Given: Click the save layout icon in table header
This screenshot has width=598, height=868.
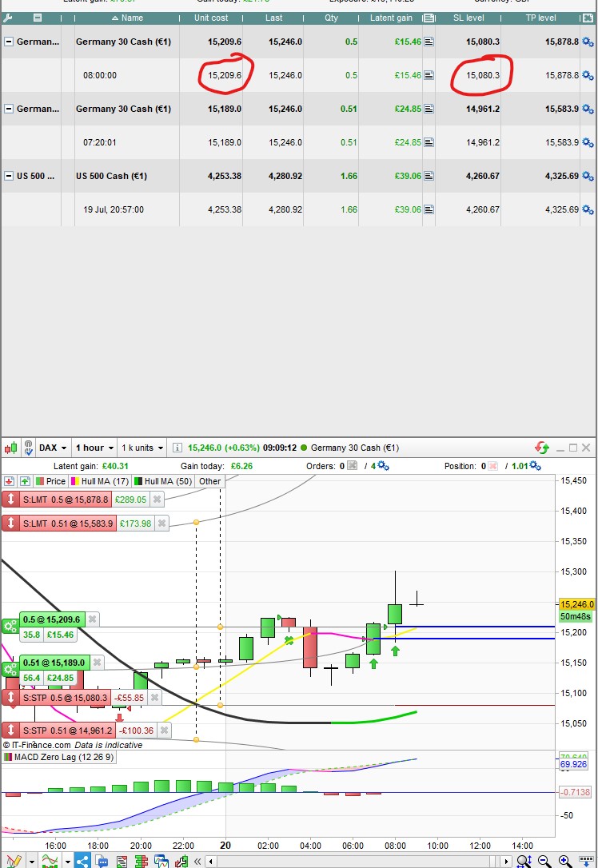Looking at the screenshot, I should (38, 18).
